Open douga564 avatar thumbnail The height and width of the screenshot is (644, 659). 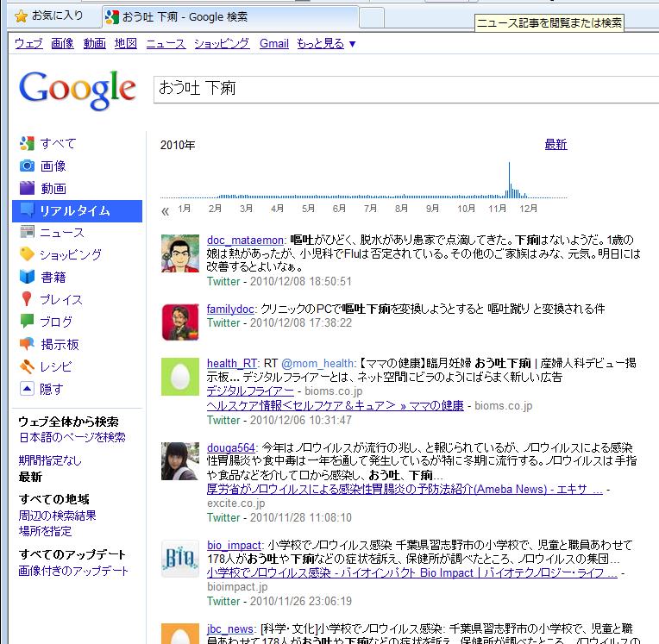tap(180, 461)
